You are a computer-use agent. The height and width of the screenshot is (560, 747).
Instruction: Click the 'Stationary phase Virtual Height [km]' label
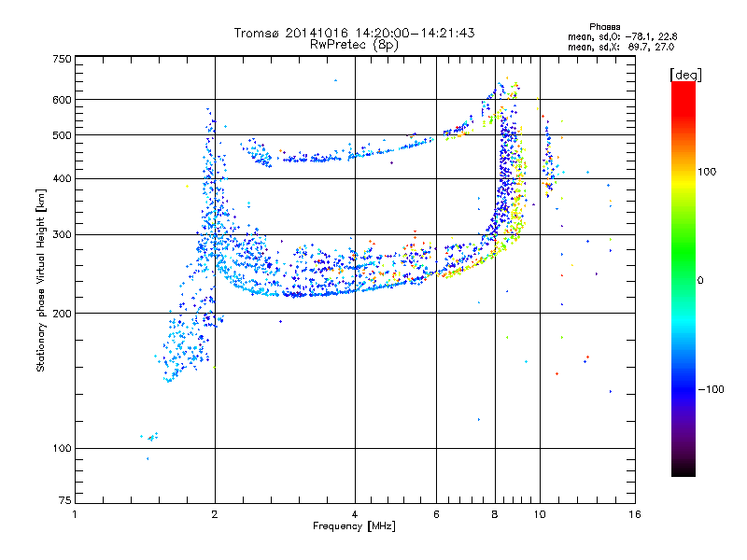[x=41, y=281]
